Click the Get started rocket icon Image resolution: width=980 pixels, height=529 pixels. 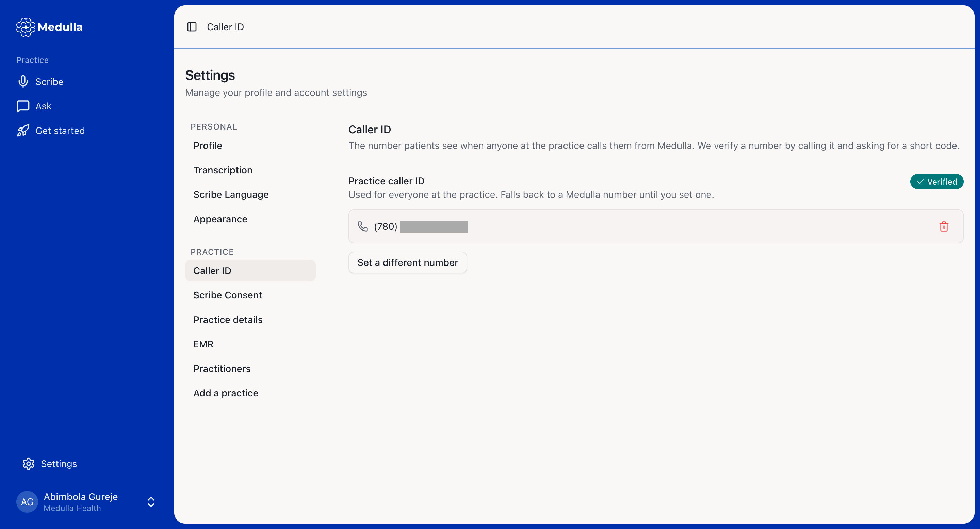(x=23, y=131)
